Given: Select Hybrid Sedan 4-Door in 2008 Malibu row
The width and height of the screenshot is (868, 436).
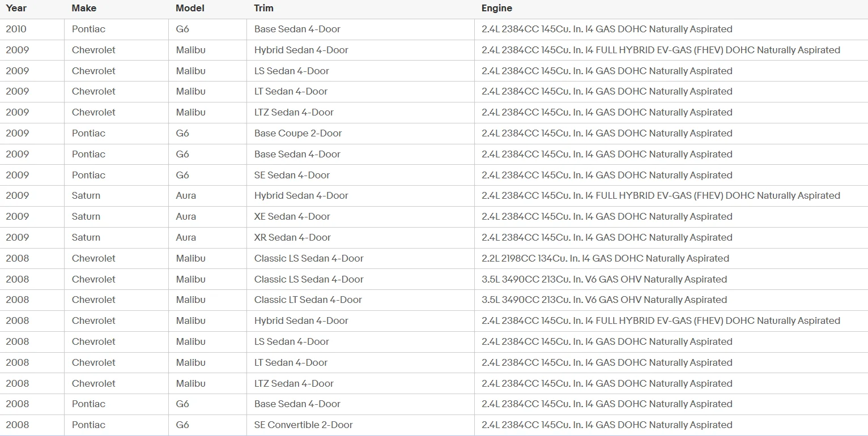Looking at the screenshot, I should pyautogui.click(x=301, y=321).
